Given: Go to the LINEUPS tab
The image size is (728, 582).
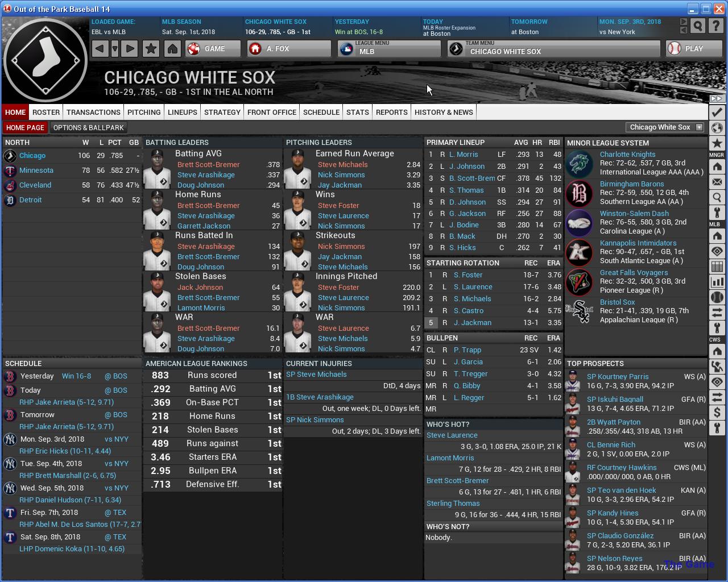Looking at the screenshot, I should (183, 112).
